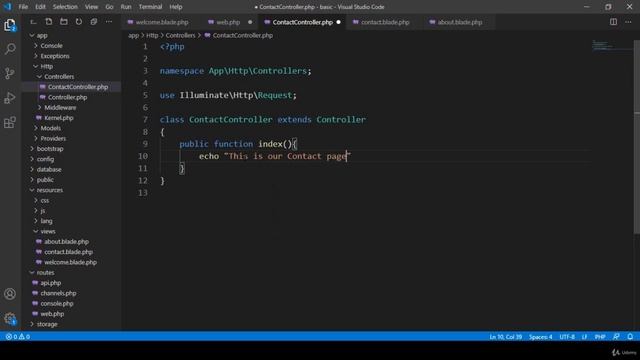Open console.php in the routes folder
The height and width of the screenshot is (360, 640).
click(57, 303)
